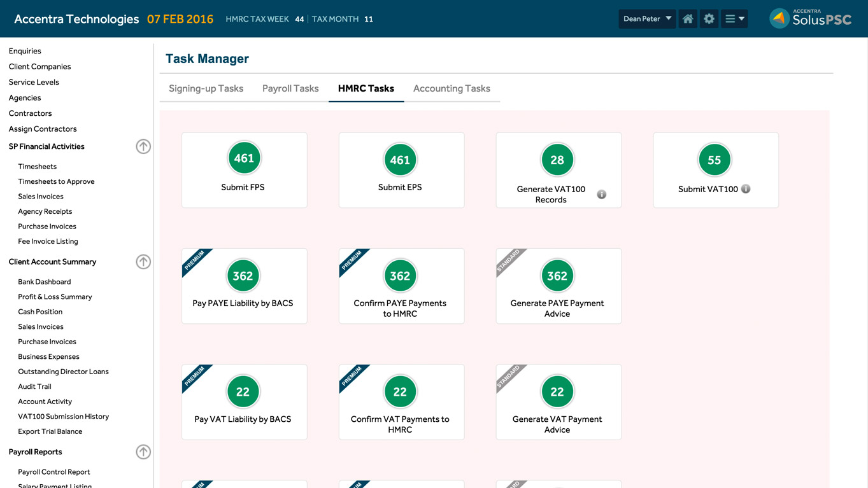The height and width of the screenshot is (488, 868).
Task: Open the hamburger menu dropdown in header
Action: coord(734,19)
